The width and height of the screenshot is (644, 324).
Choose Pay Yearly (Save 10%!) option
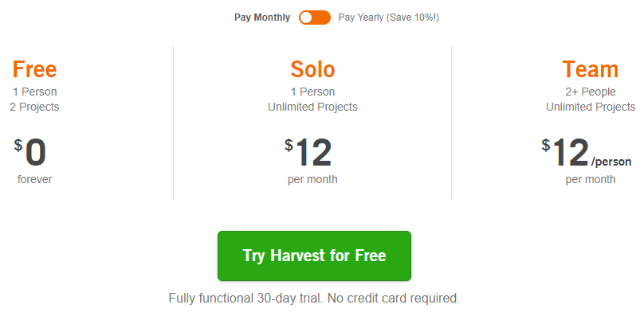(388, 18)
